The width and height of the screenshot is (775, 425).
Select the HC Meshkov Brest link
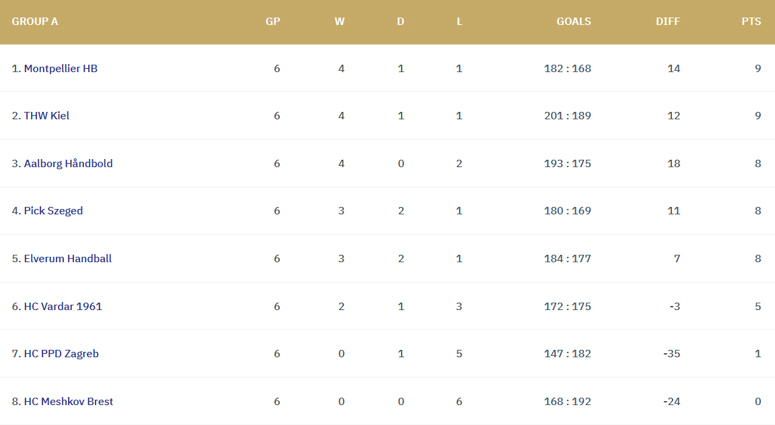[x=68, y=401]
